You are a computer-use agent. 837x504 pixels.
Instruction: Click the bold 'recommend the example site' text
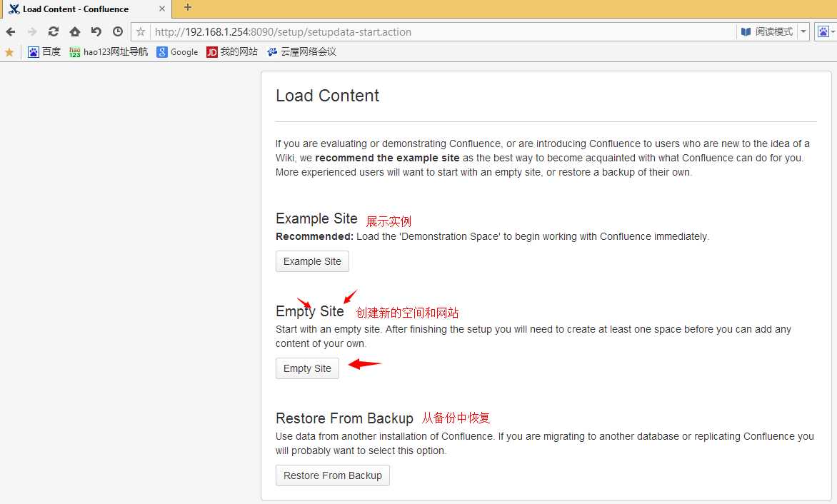tap(387, 158)
